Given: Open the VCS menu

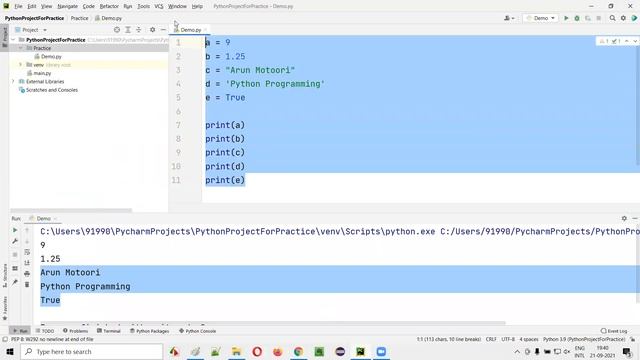Looking at the screenshot, I should point(159,7).
